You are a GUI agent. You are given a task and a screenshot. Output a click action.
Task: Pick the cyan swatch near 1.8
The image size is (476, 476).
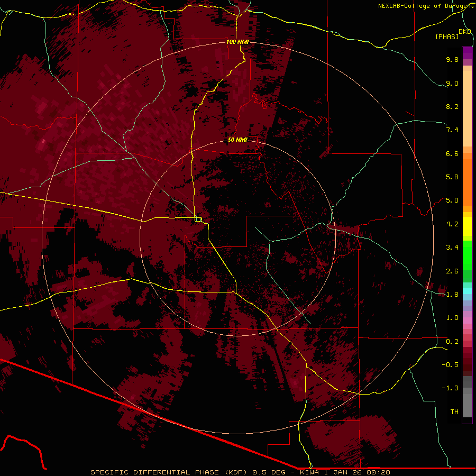(x=467, y=291)
